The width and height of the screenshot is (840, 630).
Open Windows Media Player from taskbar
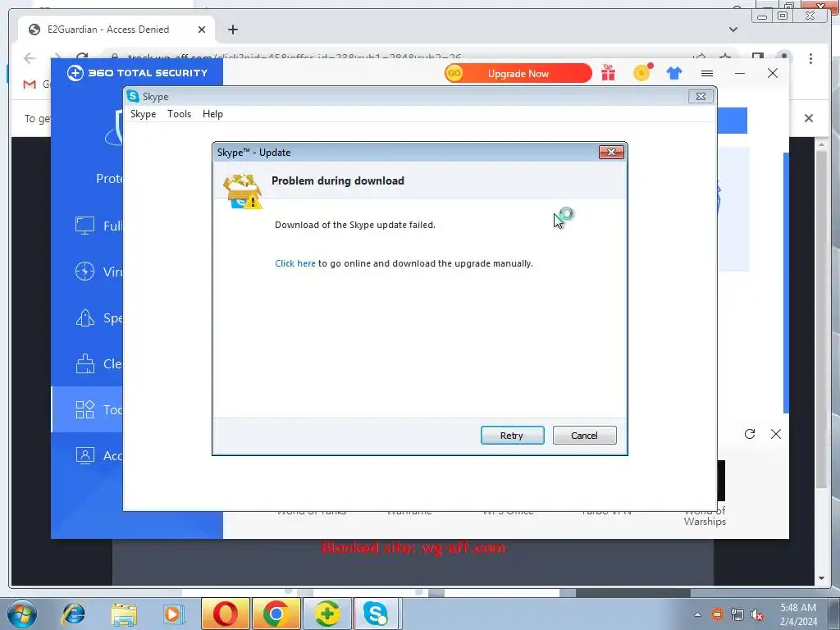pos(174,614)
